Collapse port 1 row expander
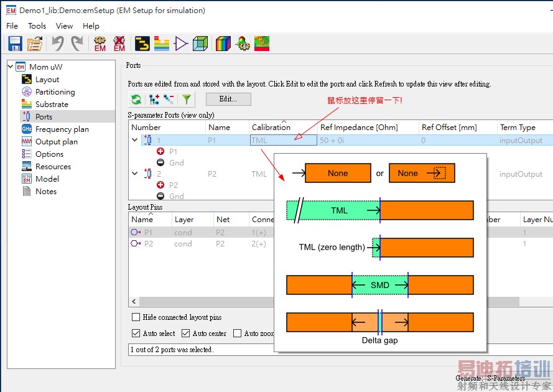The height and width of the screenshot is (392, 553). (135, 140)
